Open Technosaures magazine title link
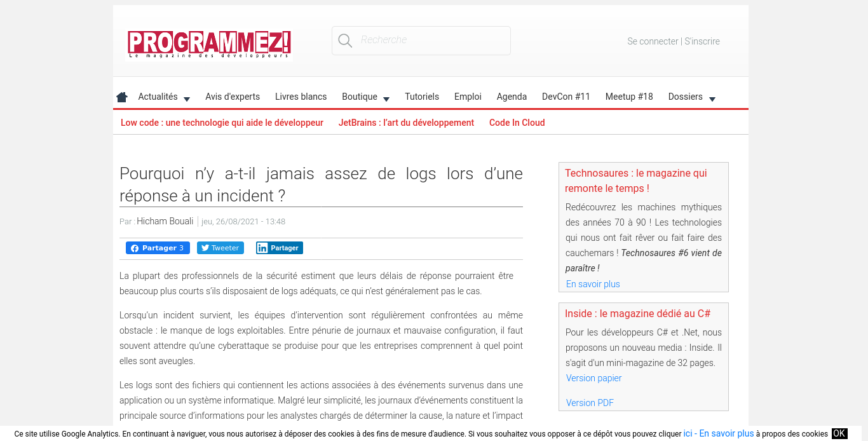 coord(635,180)
